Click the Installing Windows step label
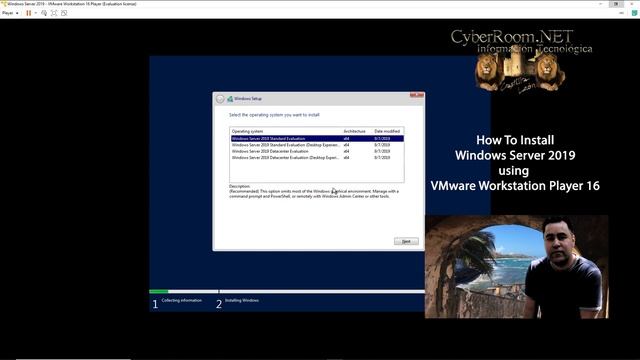The image size is (640, 360). (x=242, y=300)
